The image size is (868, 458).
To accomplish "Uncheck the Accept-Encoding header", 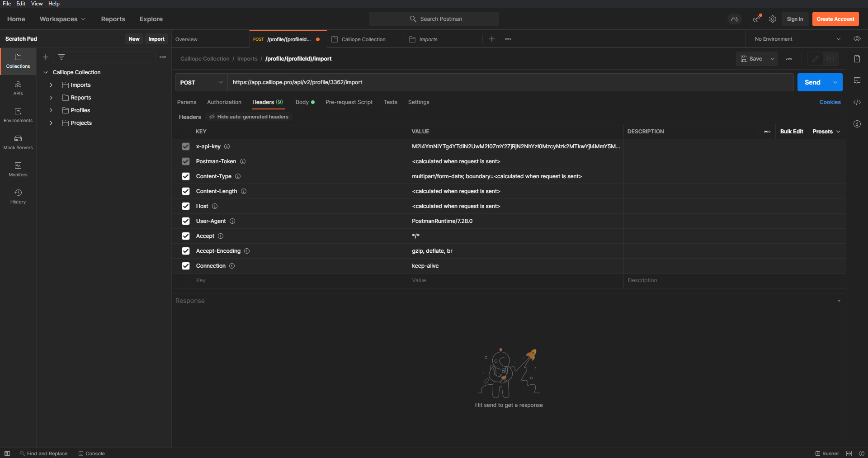I will (x=186, y=251).
